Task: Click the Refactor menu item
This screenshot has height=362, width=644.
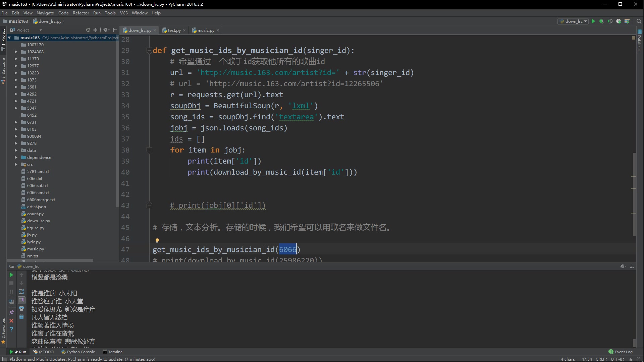Action: point(80,13)
